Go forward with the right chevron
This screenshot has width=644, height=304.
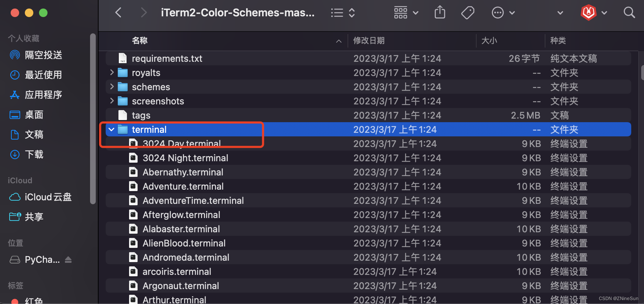click(144, 13)
